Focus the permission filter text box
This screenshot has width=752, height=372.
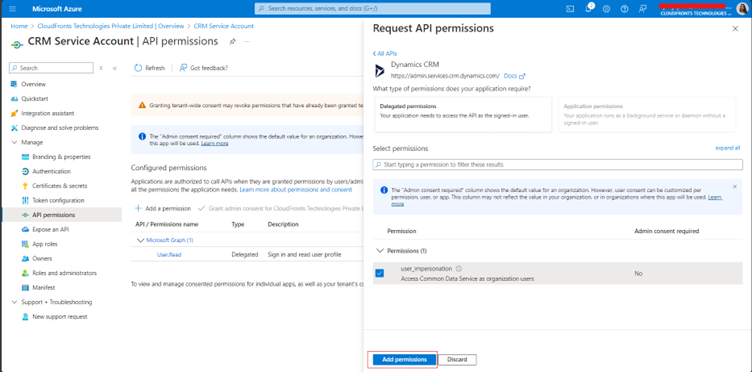point(557,164)
